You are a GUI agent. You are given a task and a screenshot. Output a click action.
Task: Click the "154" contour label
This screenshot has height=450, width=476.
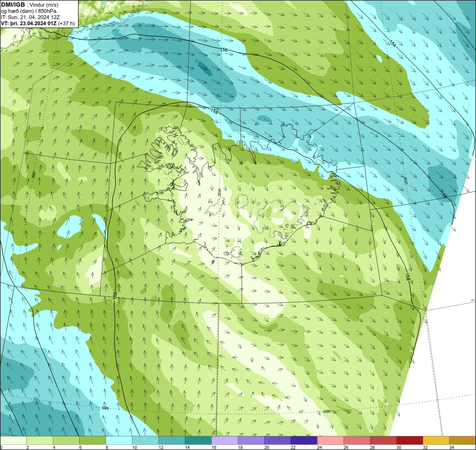tap(393, 44)
